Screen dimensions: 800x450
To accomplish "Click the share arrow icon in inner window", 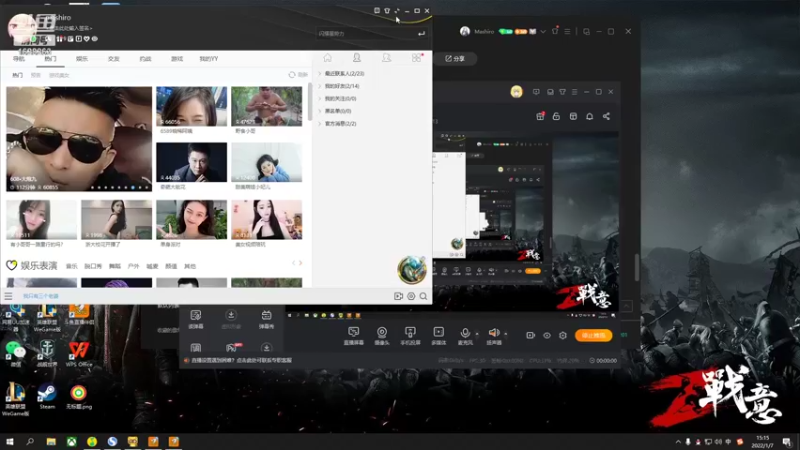I will [606, 116].
